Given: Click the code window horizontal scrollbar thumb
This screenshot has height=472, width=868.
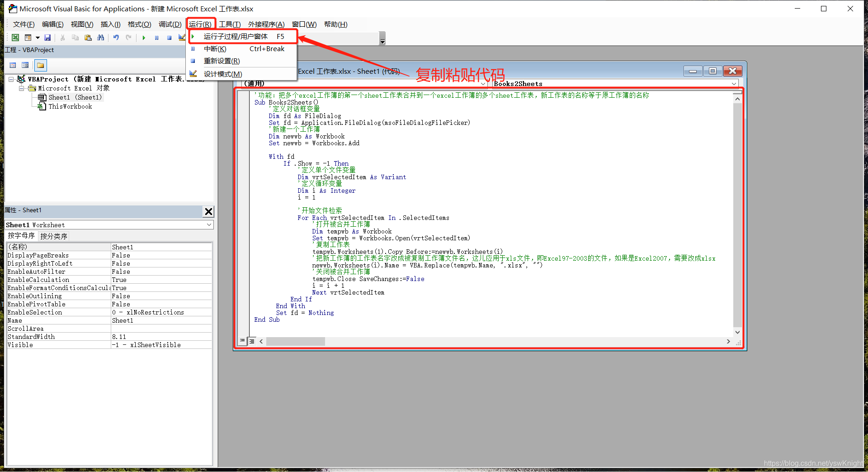Looking at the screenshot, I should coord(295,341).
